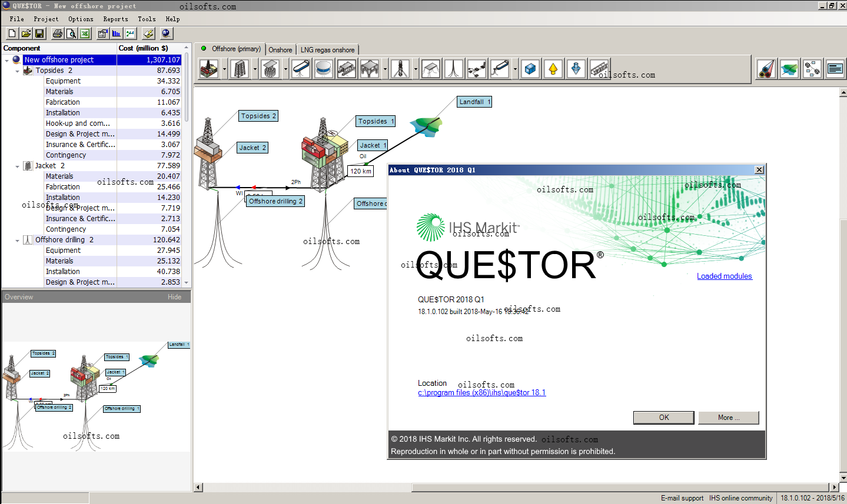Screen dimensions: 847x504
Task: Collapse the Jacket 2 tree node
Action: 17,166
